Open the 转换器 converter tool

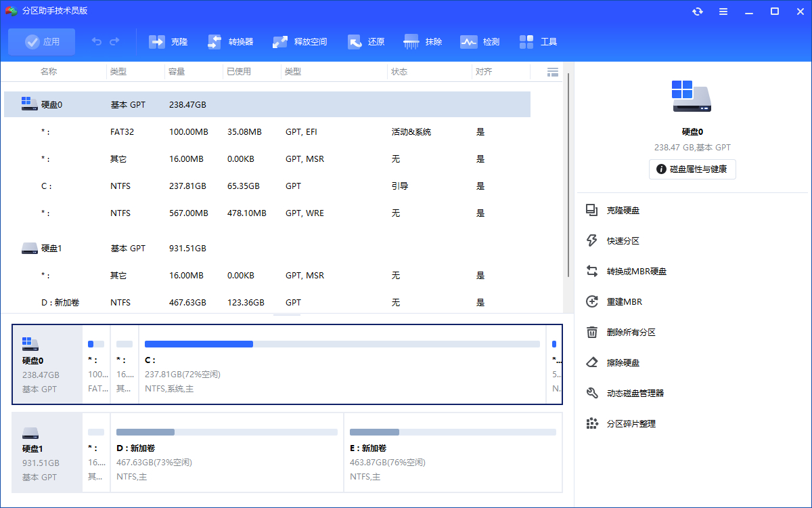(230, 42)
